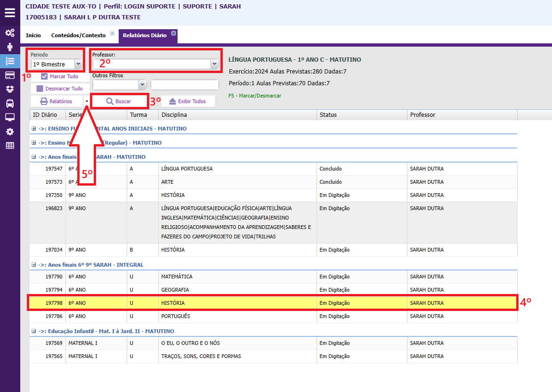Click the multiple gears sidebar icon
552x392 pixels.
coord(10,33)
